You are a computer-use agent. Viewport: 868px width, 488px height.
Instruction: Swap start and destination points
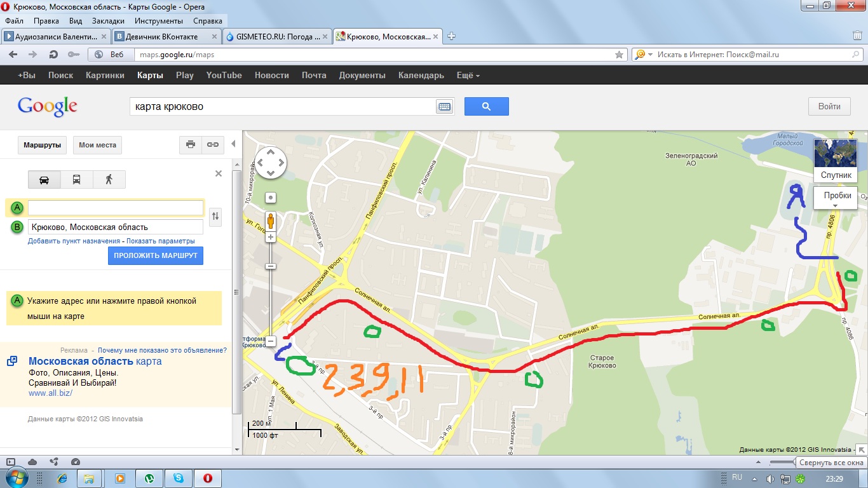pos(215,216)
